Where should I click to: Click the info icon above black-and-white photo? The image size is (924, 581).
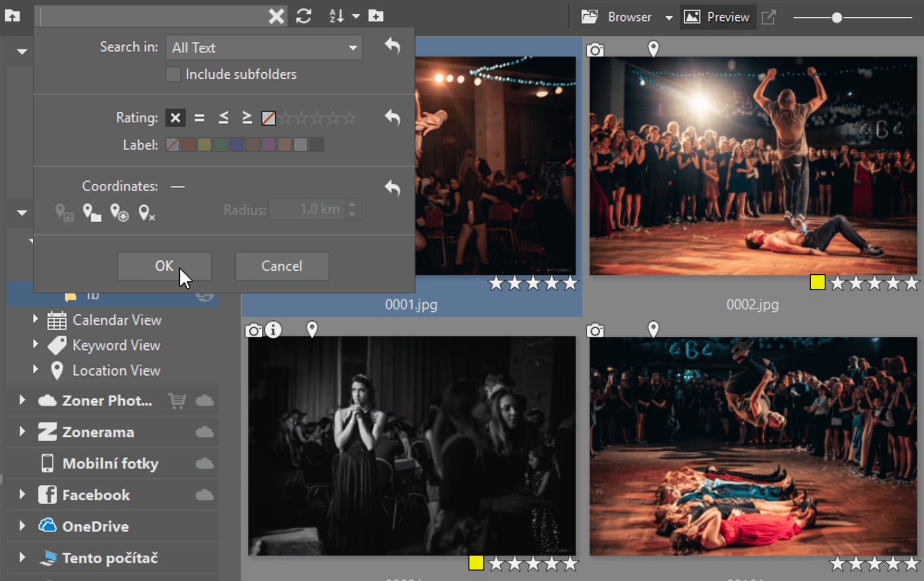point(273,330)
